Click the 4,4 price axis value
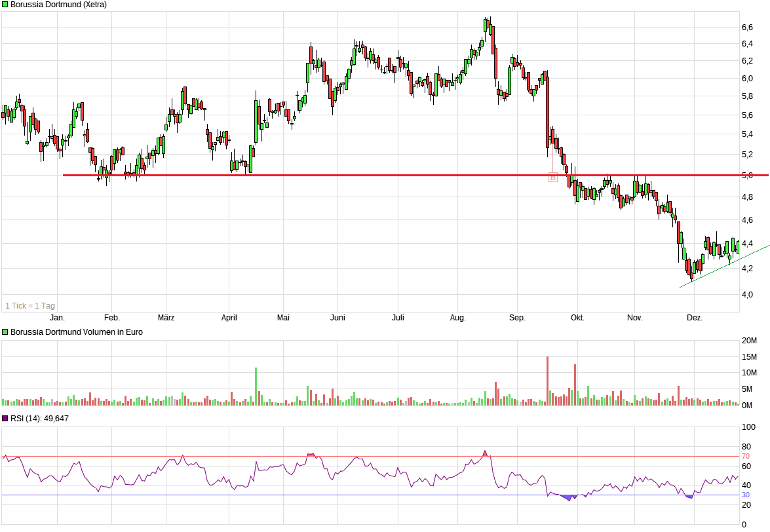Image resolution: width=770 pixels, height=532 pixels. [747, 244]
